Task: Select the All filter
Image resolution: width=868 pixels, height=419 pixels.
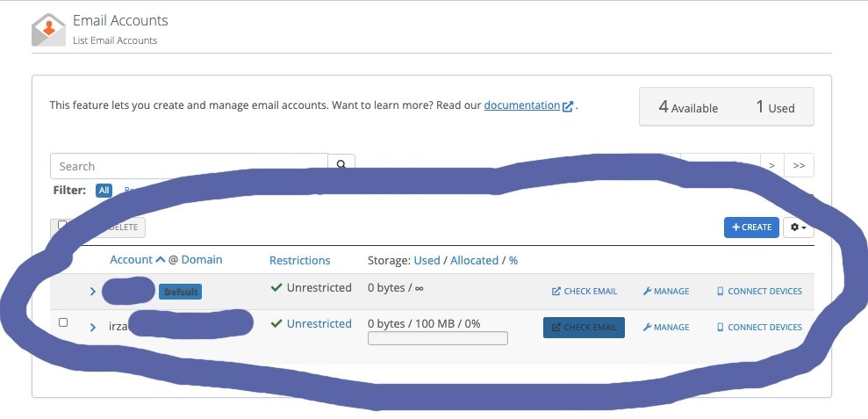Action: pyautogui.click(x=104, y=190)
